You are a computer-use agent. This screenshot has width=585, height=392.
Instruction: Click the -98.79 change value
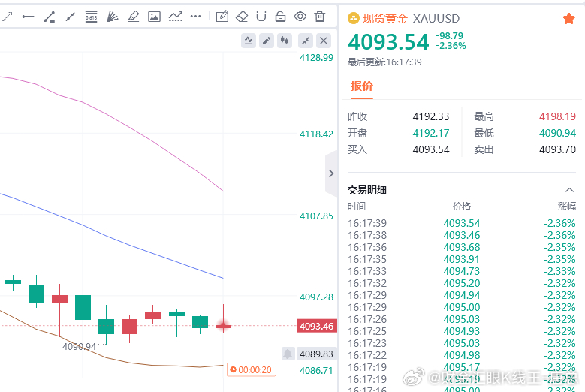[450, 36]
